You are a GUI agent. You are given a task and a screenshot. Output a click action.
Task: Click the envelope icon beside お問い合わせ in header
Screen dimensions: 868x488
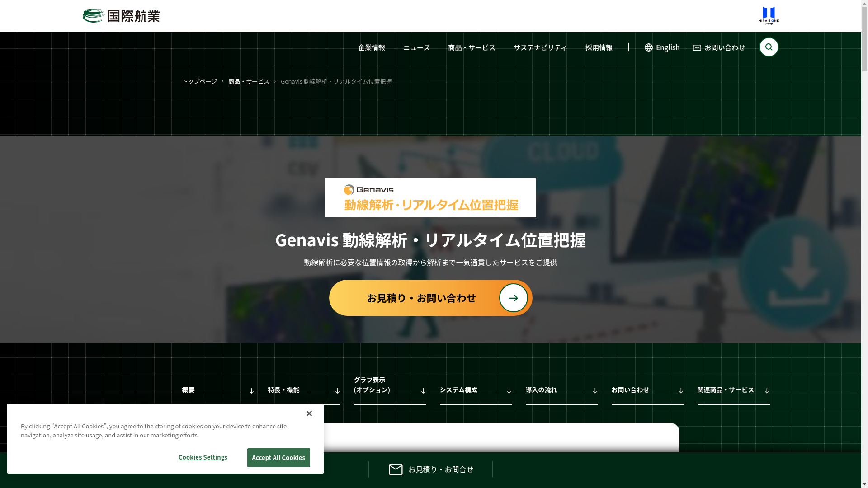tap(697, 47)
